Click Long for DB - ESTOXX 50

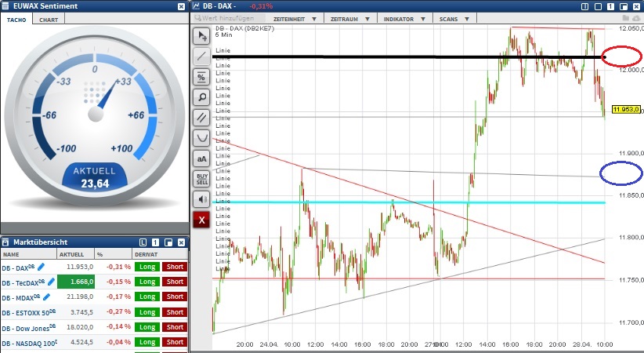click(147, 312)
